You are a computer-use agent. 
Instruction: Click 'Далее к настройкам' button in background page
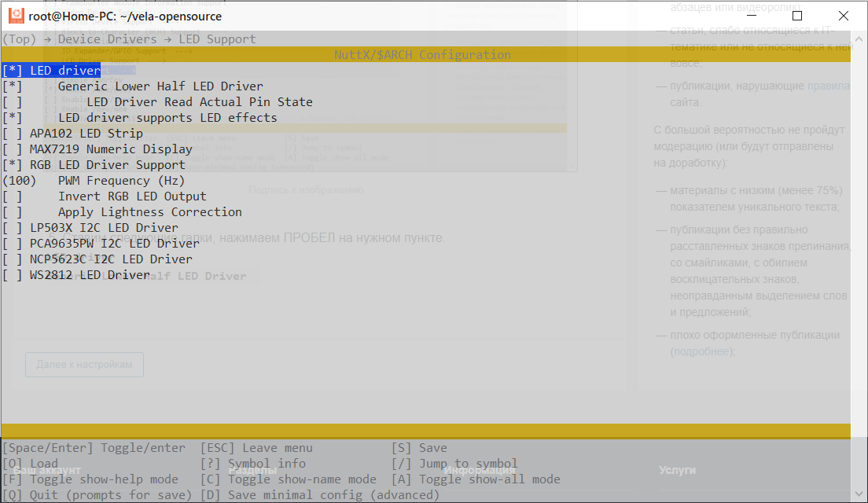click(85, 365)
